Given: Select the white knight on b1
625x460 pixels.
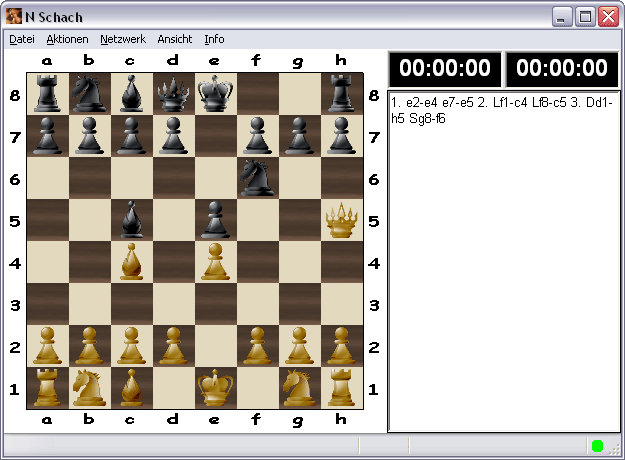Looking at the screenshot, I should pyautogui.click(x=89, y=388).
